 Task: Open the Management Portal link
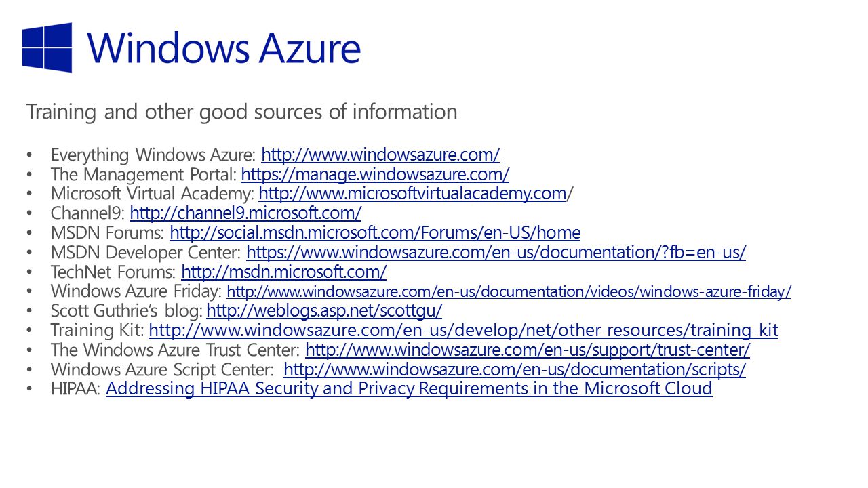click(375, 174)
